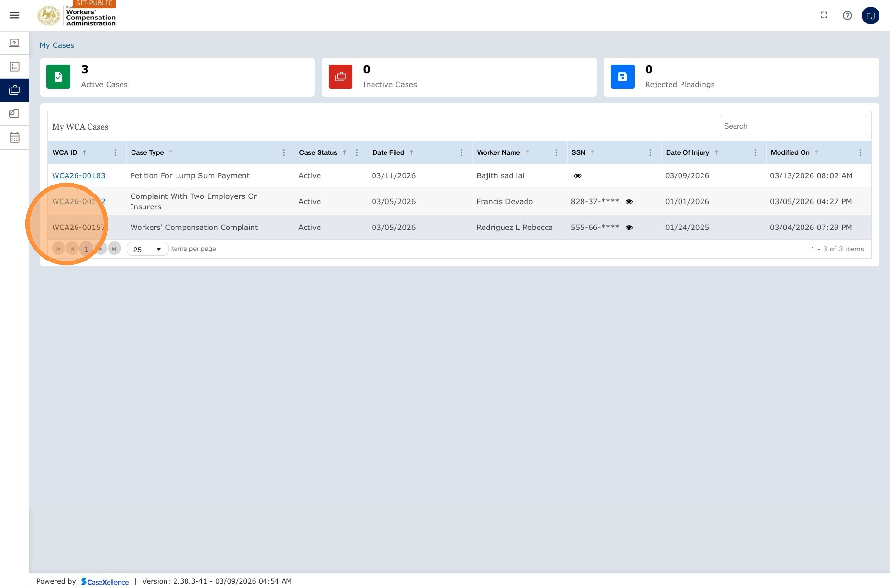This screenshot has height=588, width=890.
Task: Click date of injury '01/24/2025'
Action: 687,228
